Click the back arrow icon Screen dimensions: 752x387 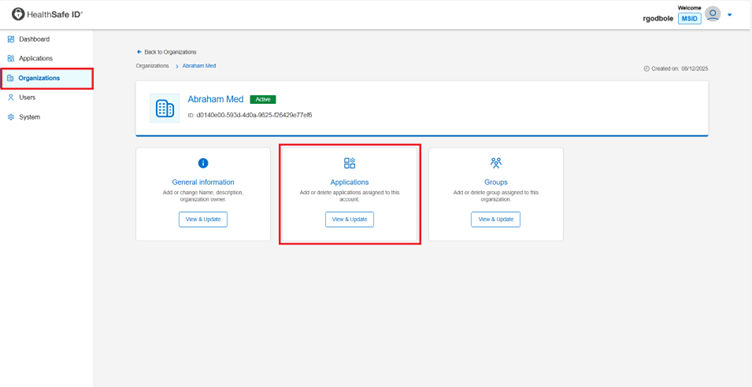point(139,52)
